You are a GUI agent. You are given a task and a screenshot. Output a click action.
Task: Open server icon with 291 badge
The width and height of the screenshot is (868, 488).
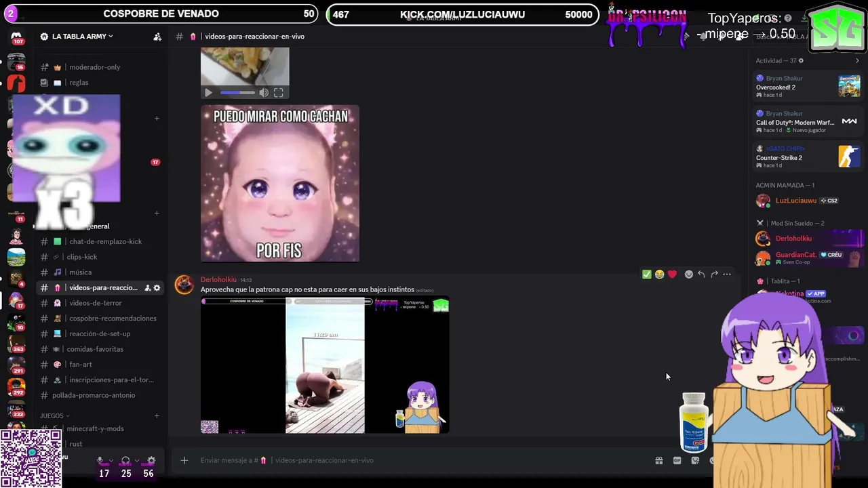pyautogui.click(x=16, y=365)
